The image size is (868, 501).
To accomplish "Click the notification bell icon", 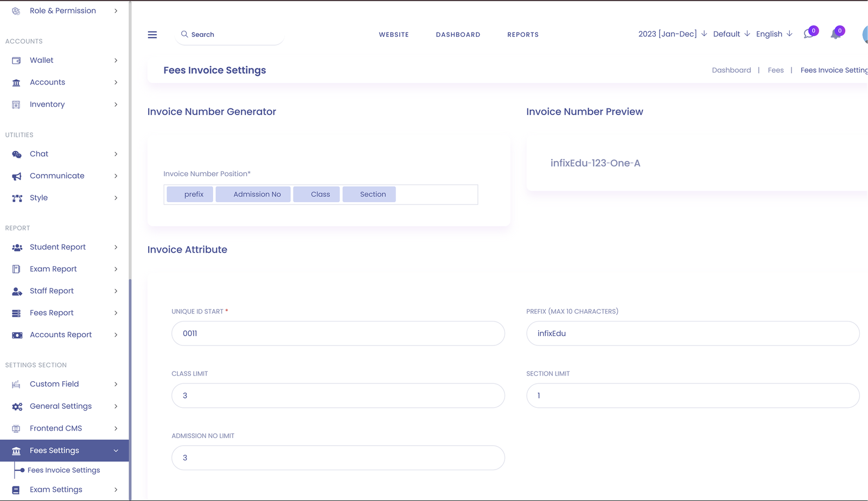I will [x=835, y=34].
